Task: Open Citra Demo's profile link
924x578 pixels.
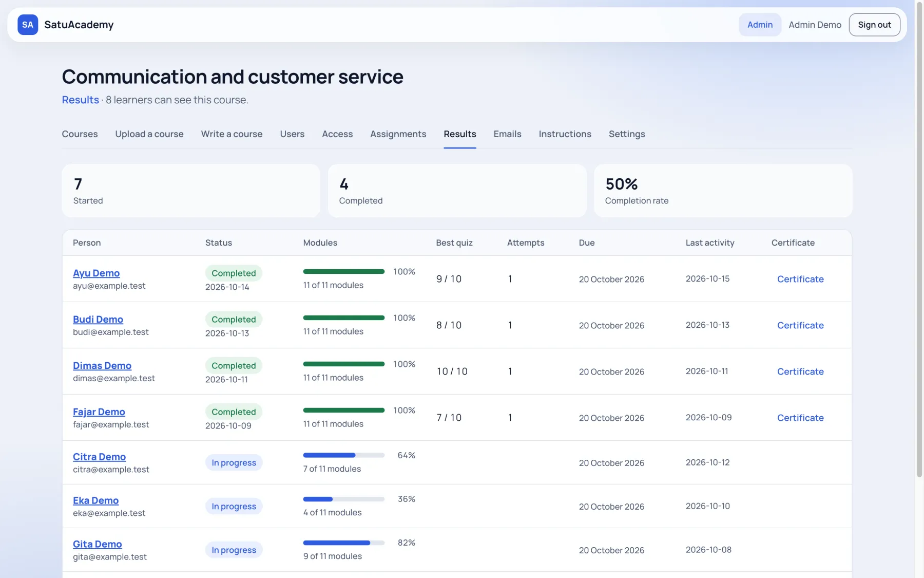Action: (x=100, y=457)
